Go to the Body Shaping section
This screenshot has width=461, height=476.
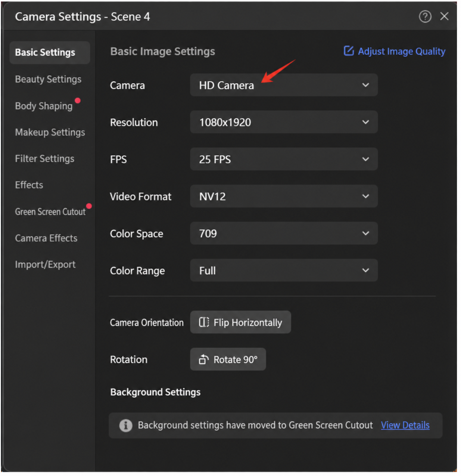(x=44, y=106)
